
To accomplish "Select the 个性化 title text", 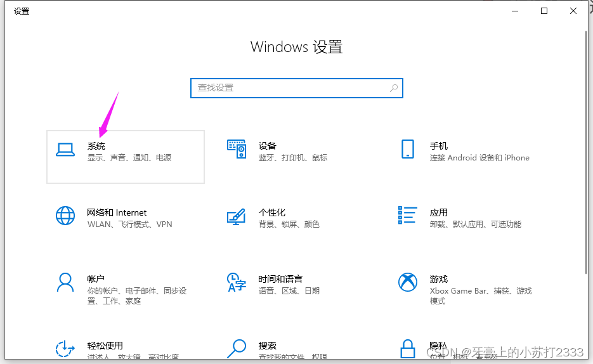I will tap(272, 212).
